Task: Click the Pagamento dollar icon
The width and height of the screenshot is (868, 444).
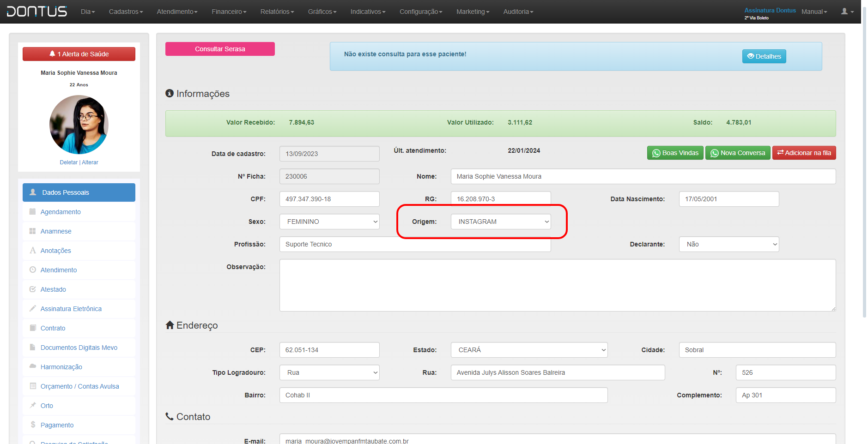Action: click(x=33, y=425)
